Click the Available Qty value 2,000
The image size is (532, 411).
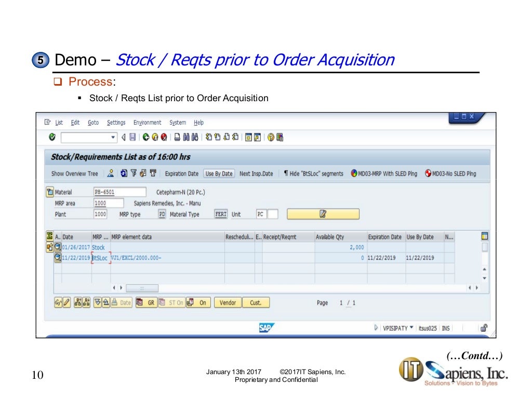click(x=356, y=248)
